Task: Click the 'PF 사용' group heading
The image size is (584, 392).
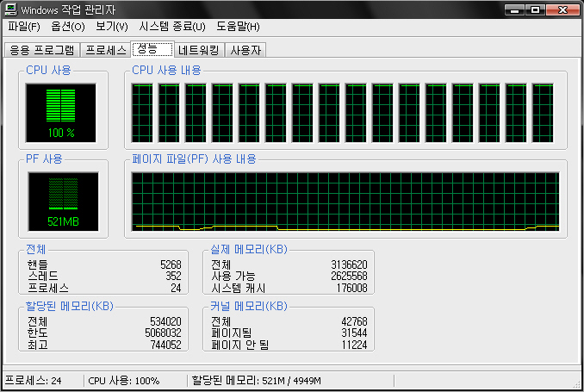Action: click(44, 159)
